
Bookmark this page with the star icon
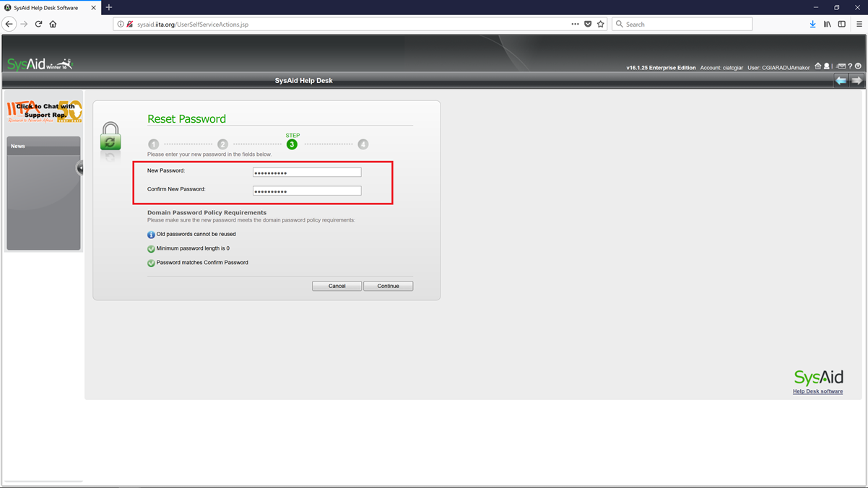click(x=600, y=24)
